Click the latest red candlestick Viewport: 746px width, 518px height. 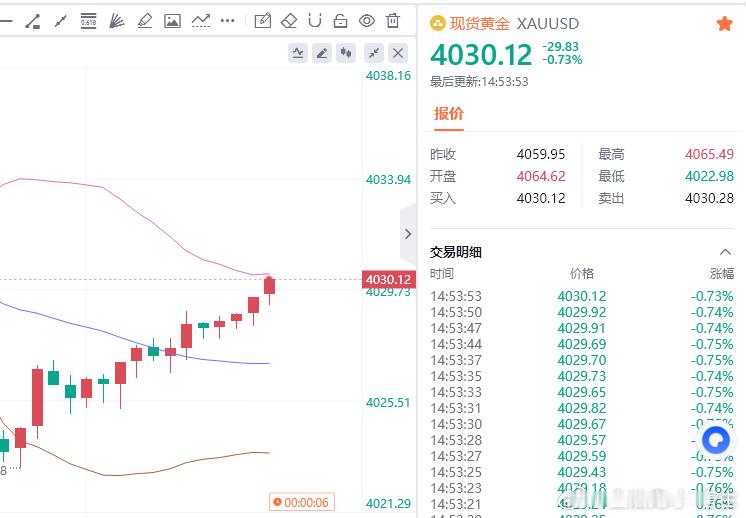269,286
